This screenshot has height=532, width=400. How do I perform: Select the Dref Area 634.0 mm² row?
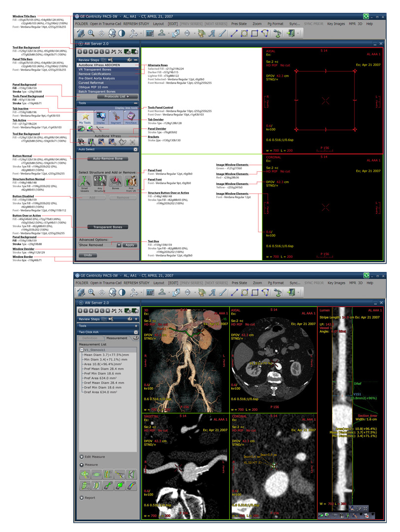pyautogui.click(x=101, y=392)
